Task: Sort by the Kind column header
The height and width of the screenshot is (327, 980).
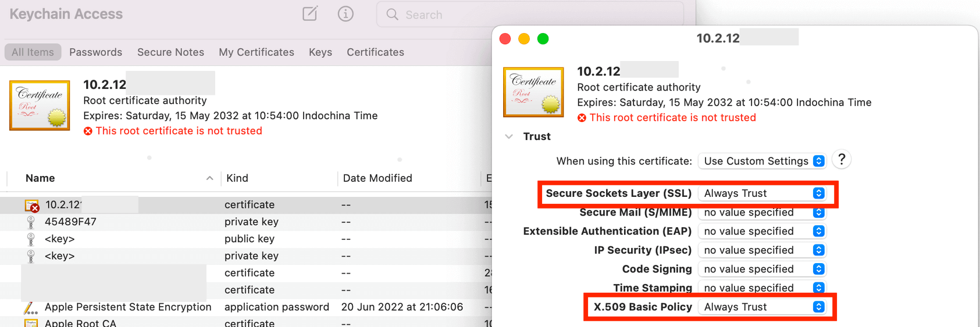Action: pyautogui.click(x=237, y=178)
